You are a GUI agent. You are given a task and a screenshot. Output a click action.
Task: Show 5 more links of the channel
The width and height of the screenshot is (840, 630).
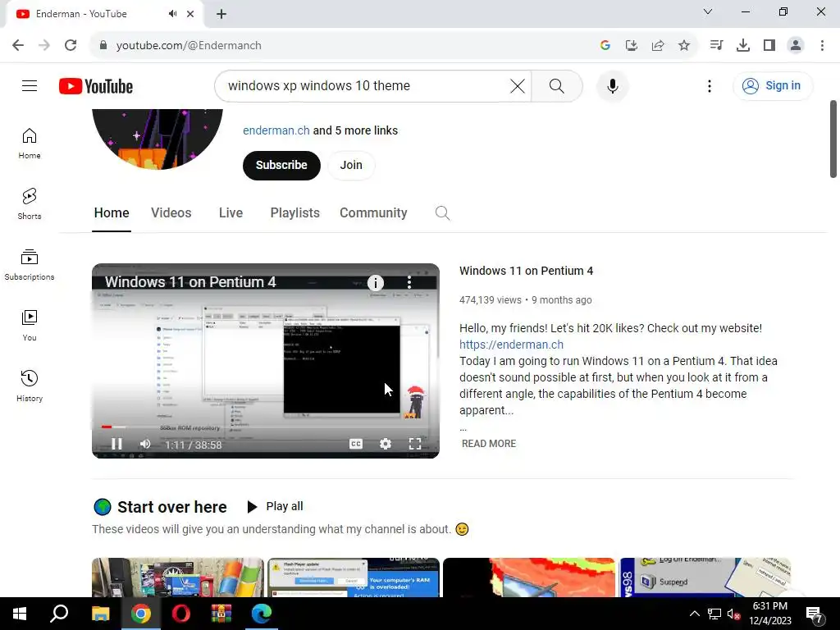pyautogui.click(x=356, y=130)
